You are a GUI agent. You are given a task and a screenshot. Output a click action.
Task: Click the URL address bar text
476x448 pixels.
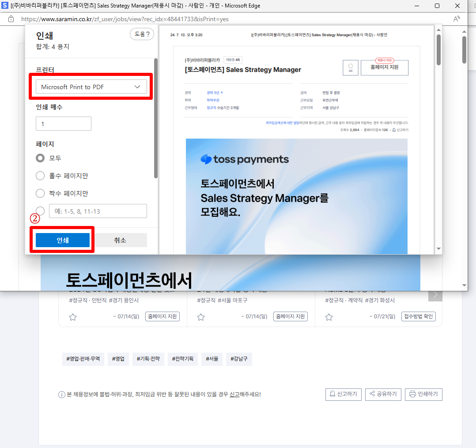[125, 19]
